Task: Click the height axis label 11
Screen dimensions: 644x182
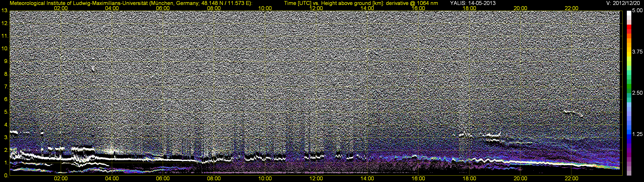Action: tap(5, 36)
